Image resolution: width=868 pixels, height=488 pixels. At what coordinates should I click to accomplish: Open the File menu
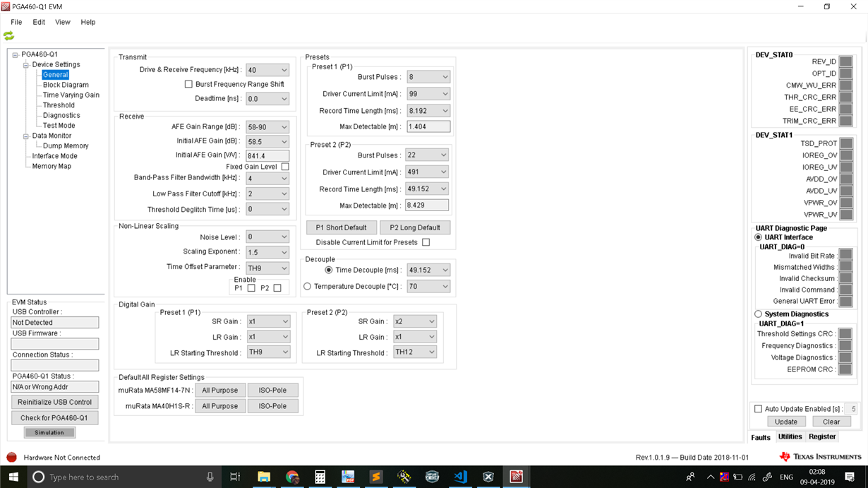coord(16,22)
